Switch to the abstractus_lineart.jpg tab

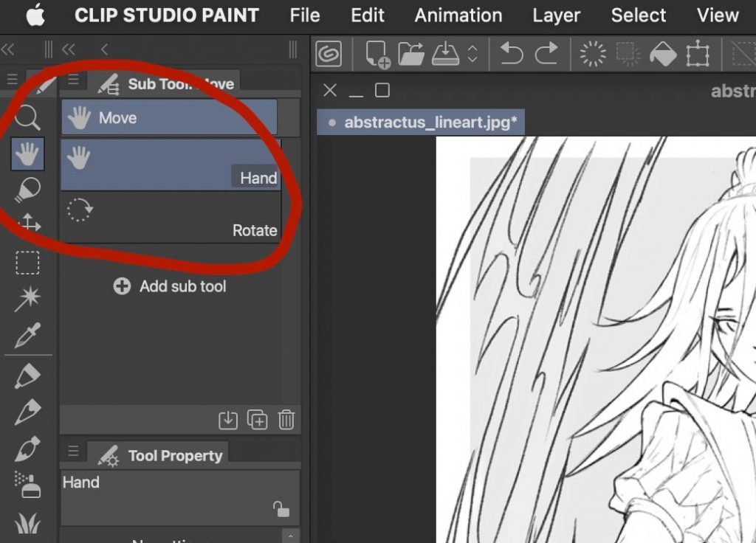pyautogui.click(x=420, y=122)
